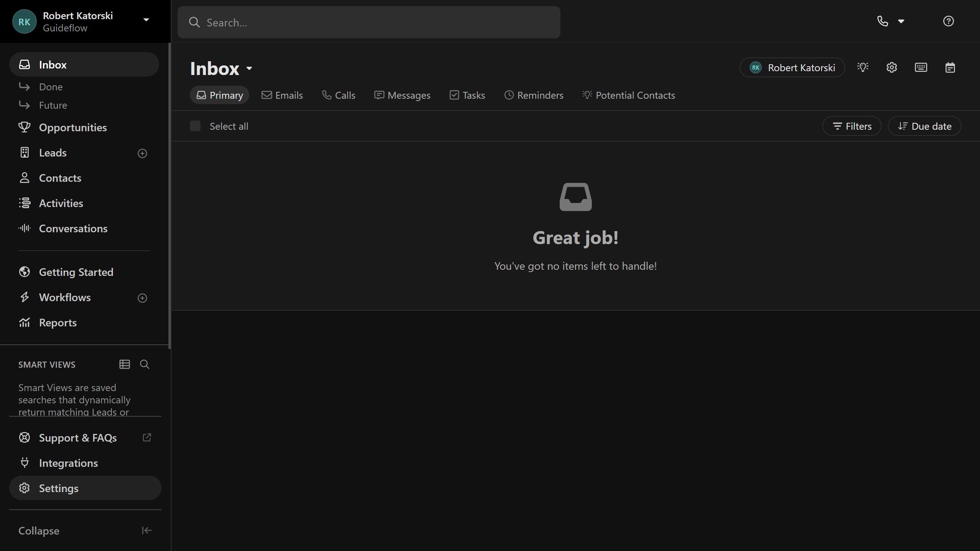Click the SMART VIEWS heading
The height and width of the screenshot is (551, 980).
[47, 365]
